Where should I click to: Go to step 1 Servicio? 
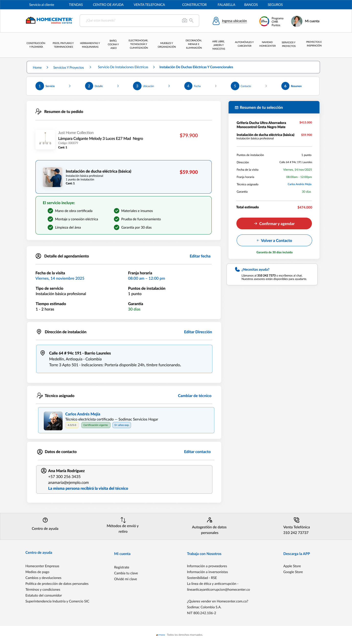click(45, 86)
